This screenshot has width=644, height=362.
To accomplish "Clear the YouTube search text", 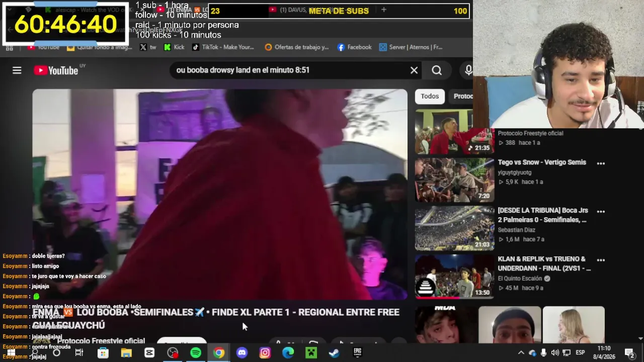I will point(414,70).
